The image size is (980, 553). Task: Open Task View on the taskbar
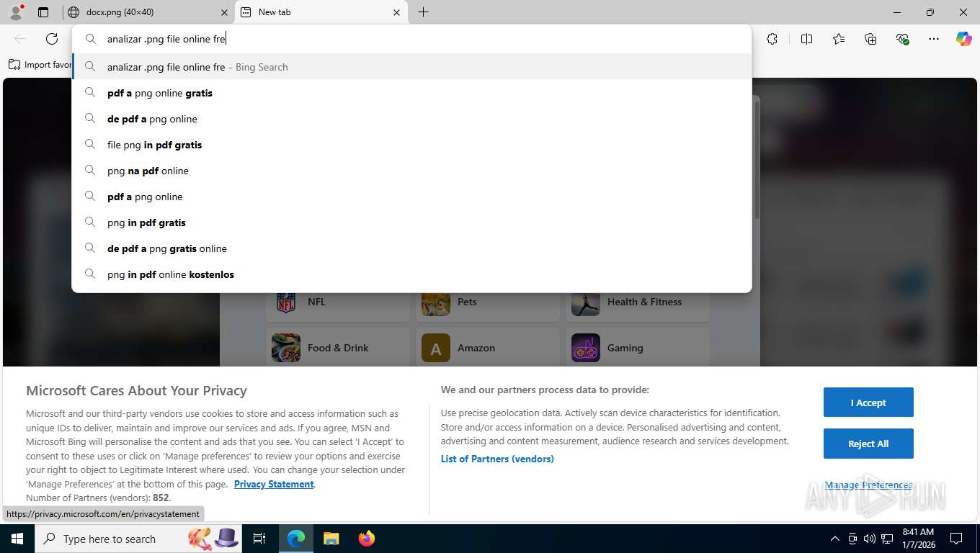(x=259, y=539)
